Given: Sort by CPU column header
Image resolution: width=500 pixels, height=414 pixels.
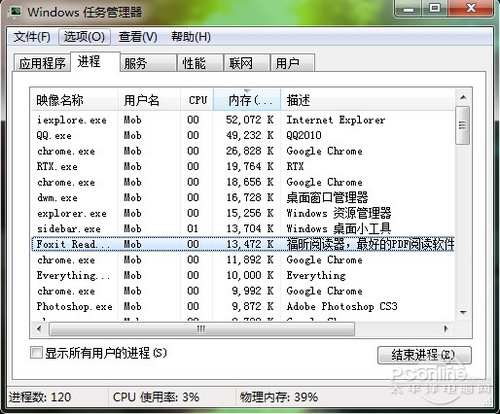Looking at the screenshot, I should coord(197,100).
